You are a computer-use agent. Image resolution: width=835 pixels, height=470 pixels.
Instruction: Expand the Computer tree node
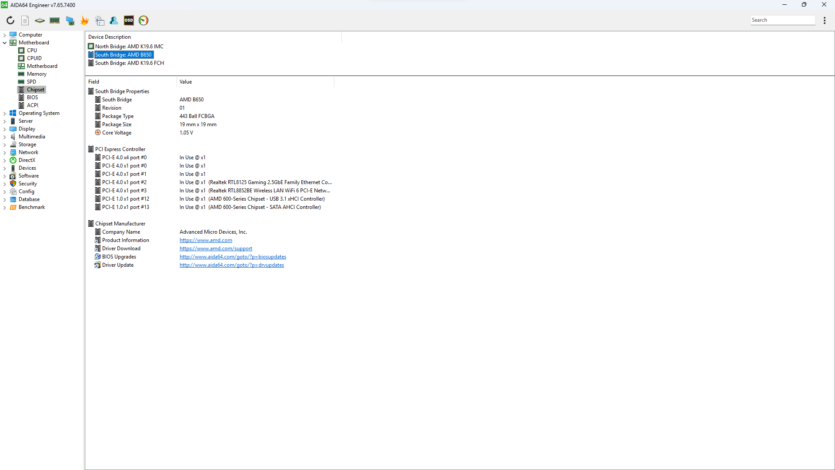5,35
